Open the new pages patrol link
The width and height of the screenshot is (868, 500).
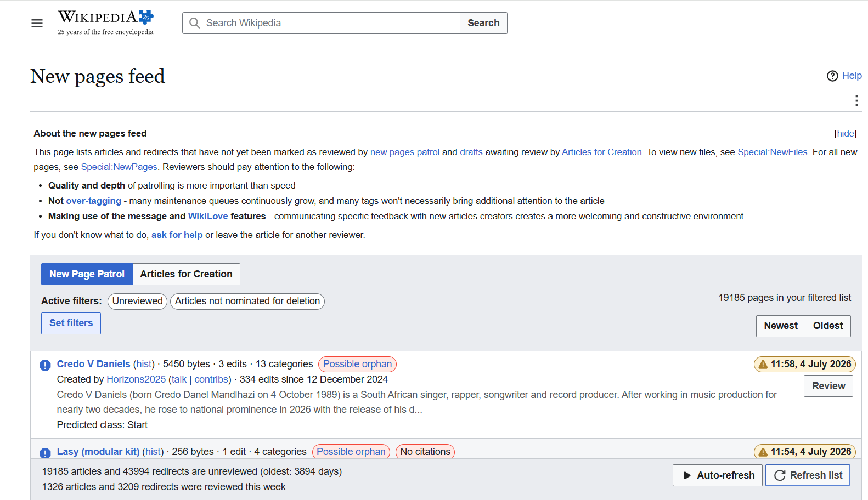[x=405, y=152]
